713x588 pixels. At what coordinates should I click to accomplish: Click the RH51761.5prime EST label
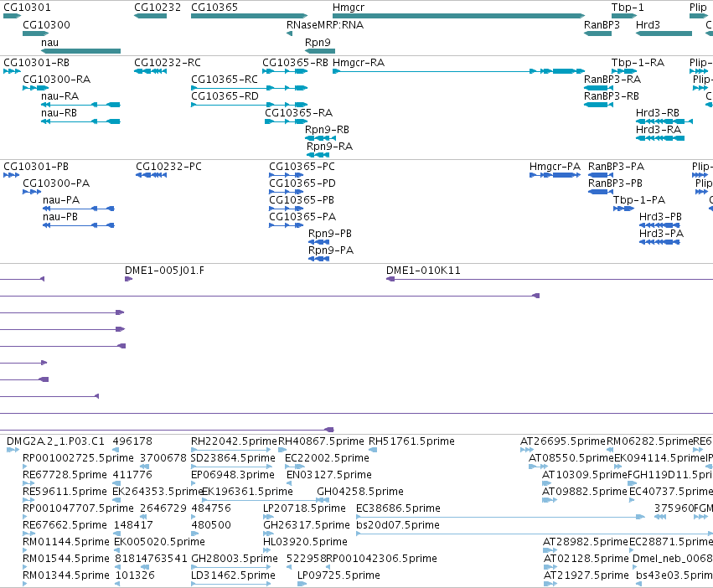pos(411,441)
